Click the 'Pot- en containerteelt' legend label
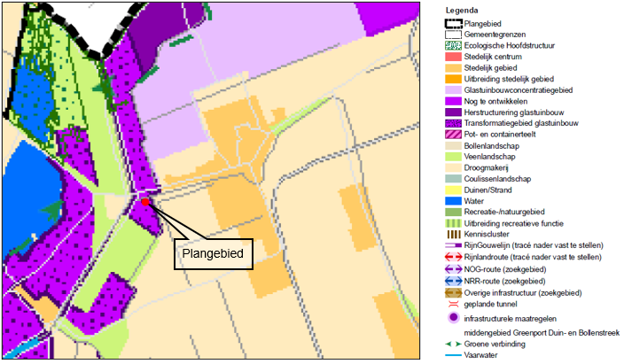Viewport: 624px width, 364px height. click(500, 135)
